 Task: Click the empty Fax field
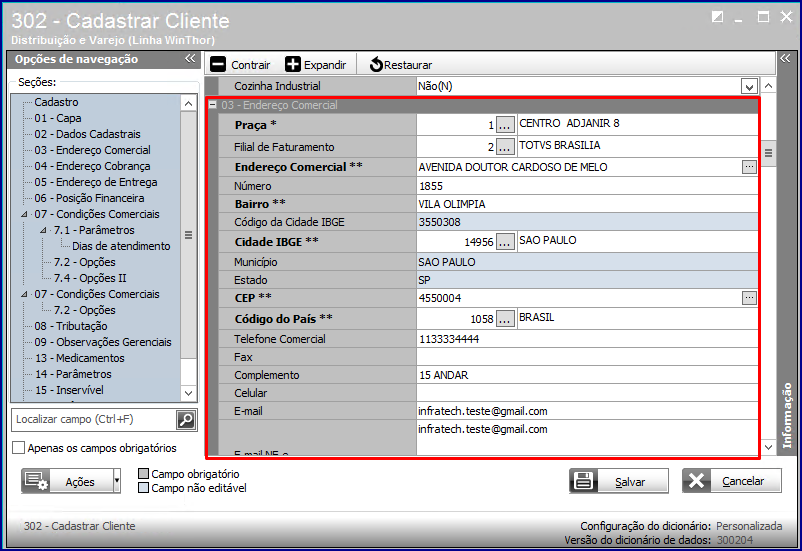tap(587, 357)
